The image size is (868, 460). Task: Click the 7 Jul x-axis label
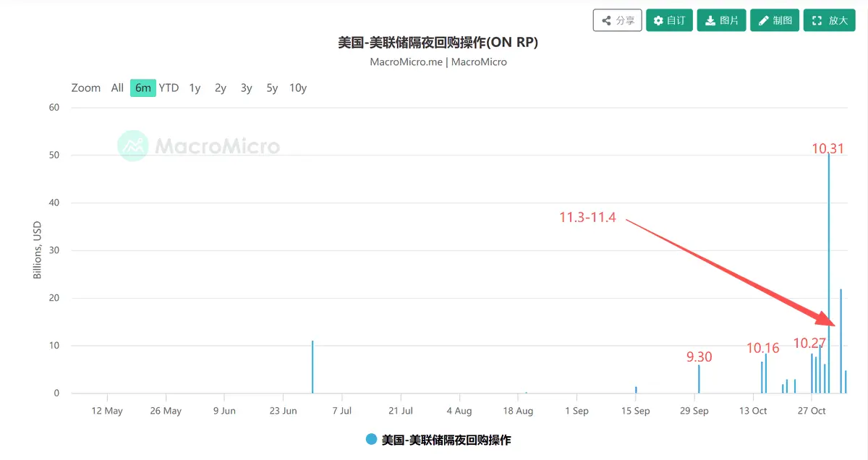coord(341,411)
